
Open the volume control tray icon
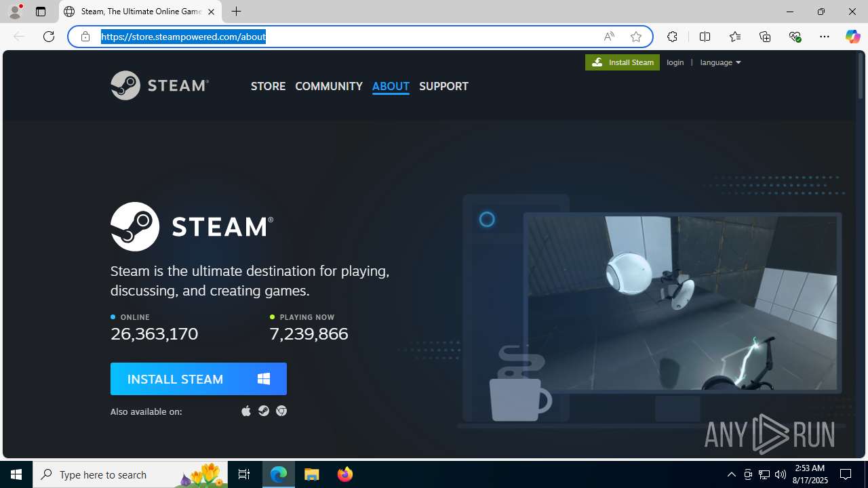coord(781,474)
